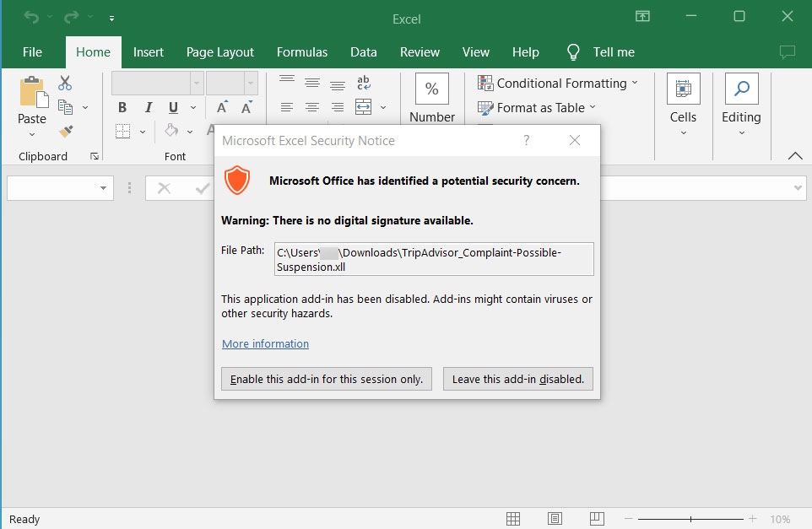Click the zoom slider in status bar
This screenshot has height=529, width=812.
pos(691,519)
